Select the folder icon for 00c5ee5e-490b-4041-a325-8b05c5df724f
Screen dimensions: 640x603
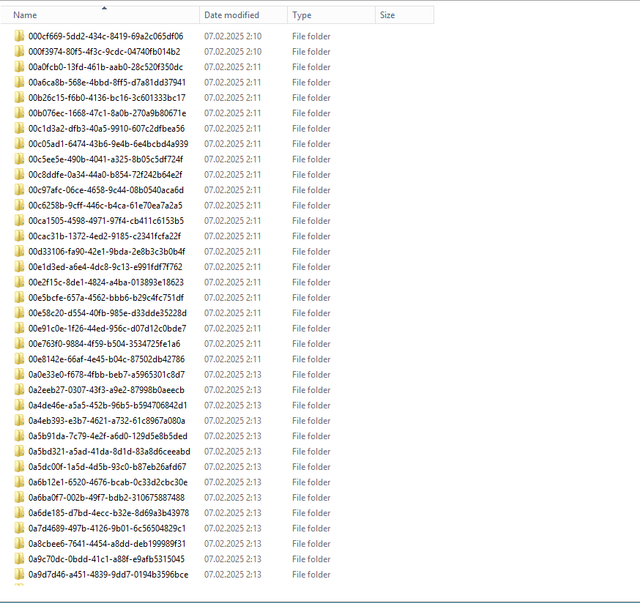(x=19, y=159)
